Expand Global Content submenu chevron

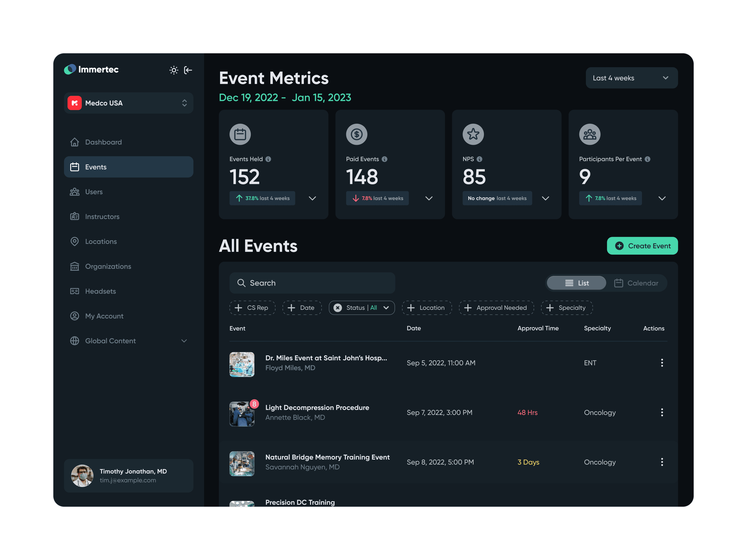click(184, 341)
